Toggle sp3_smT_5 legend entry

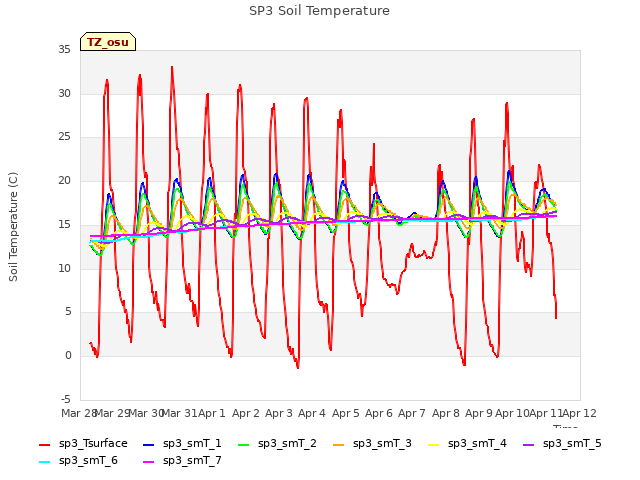click(562, 443)
